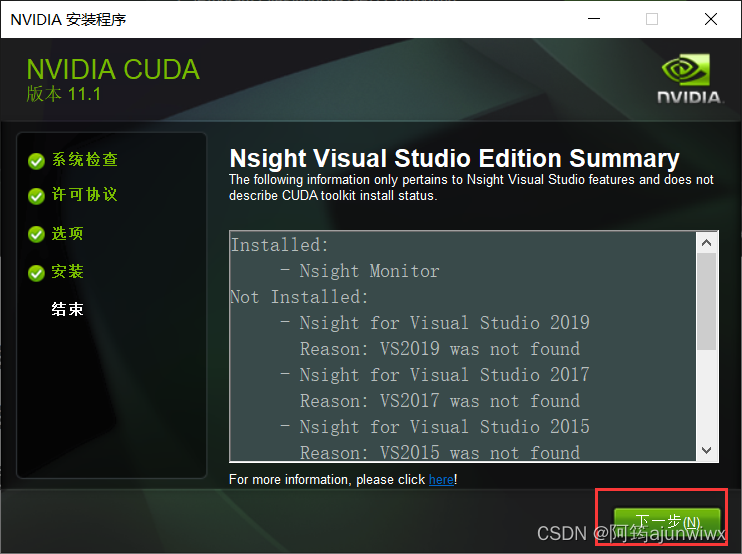Click the summary list scroll down arrow

point(707,450)
